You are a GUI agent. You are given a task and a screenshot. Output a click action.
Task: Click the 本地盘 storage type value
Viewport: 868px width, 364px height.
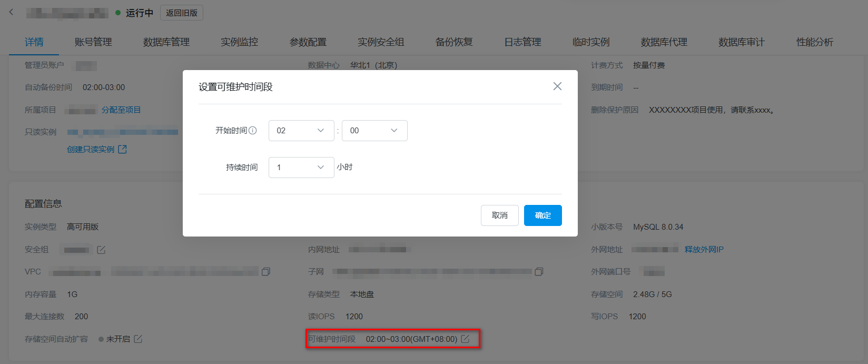(x=362, y=294)
